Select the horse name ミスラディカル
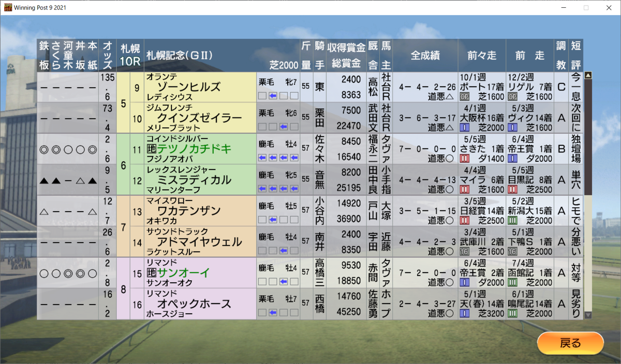Screen dimensions: 621x364 (195, 180)
